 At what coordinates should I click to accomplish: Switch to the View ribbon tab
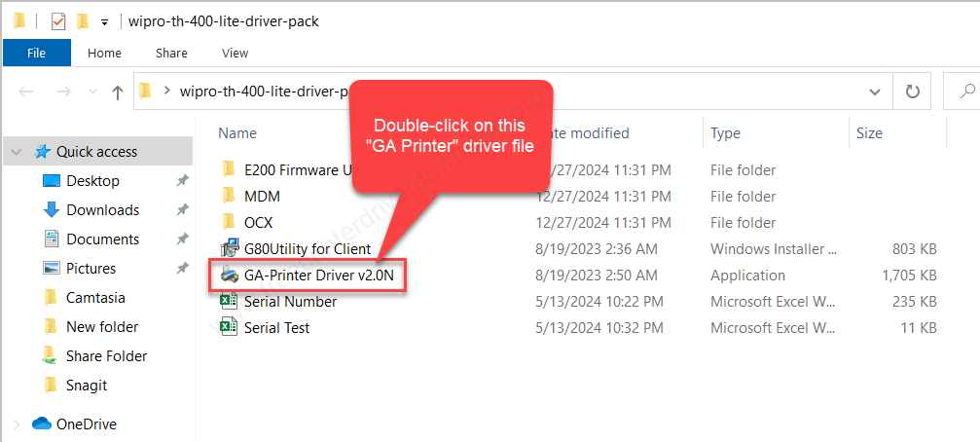point(235,54)
